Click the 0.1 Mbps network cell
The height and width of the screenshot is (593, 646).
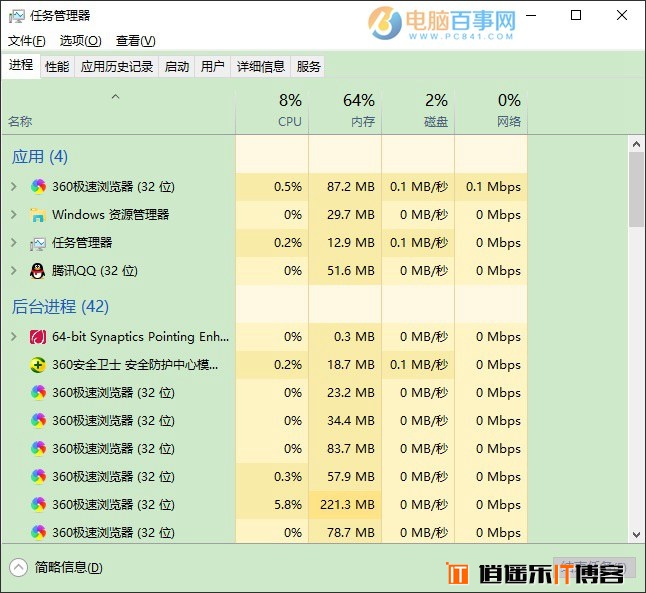[x=491, y=187]
